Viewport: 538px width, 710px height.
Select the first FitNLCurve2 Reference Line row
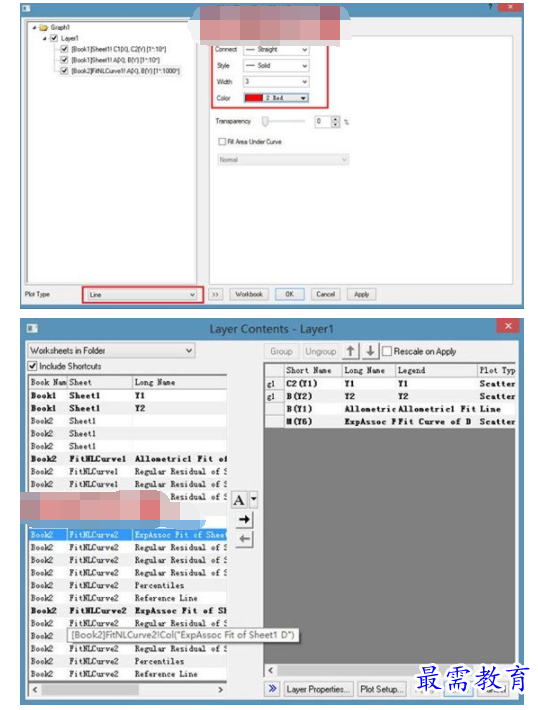coord(128,598)
